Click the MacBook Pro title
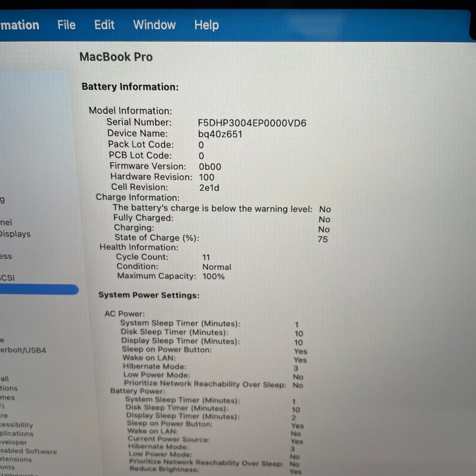The width and height of the screenshot is (476, 476). 116,57
